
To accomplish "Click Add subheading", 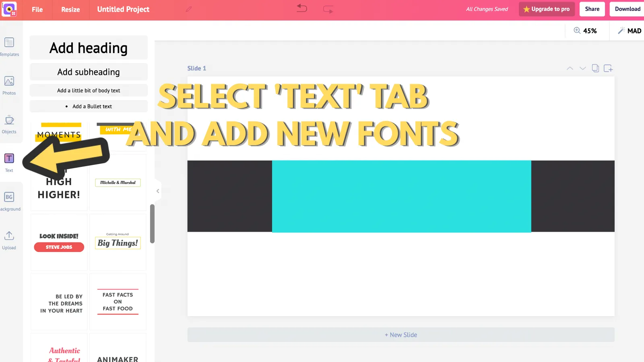I will [x=89, y=72].
